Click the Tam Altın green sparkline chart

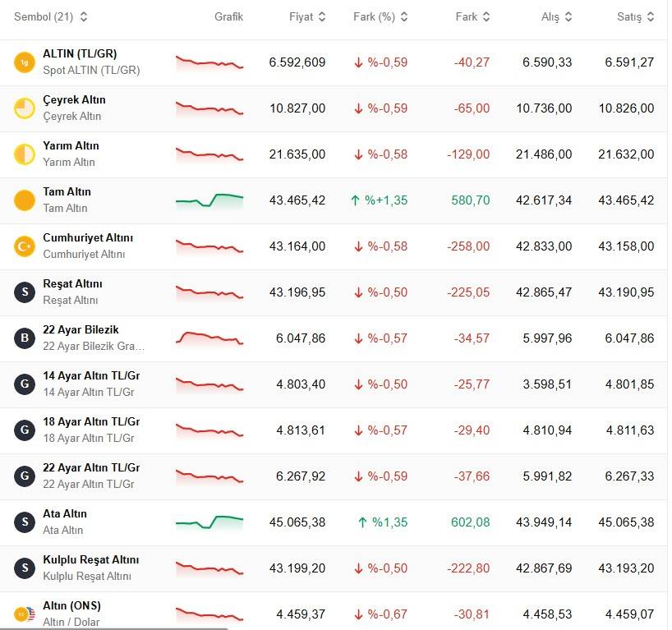point(209,200)
